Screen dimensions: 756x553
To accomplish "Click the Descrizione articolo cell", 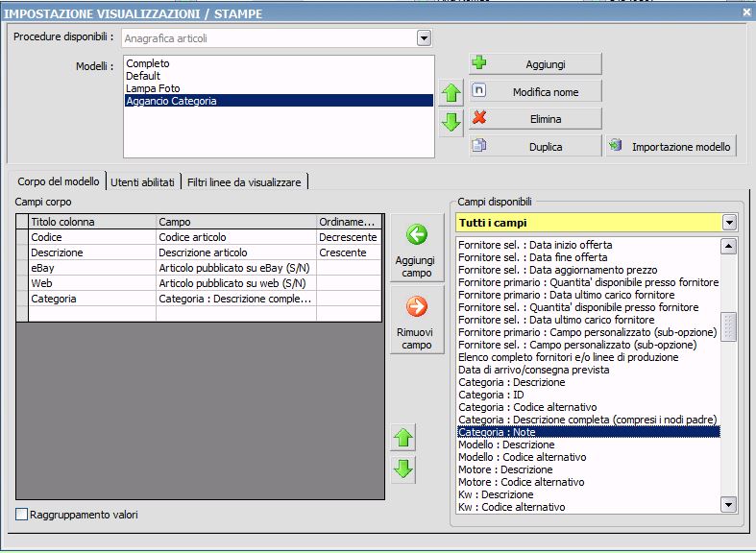I will coord(236,252).
